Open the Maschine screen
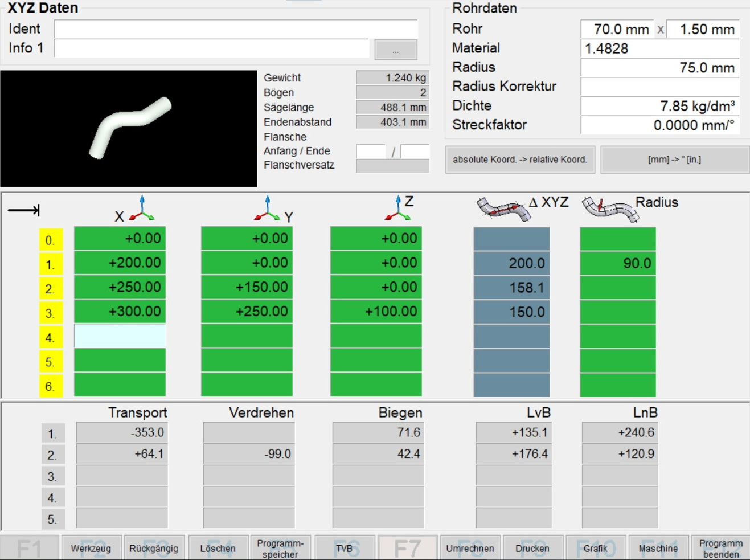The image size is (750, 560). (x=658, y=549)
